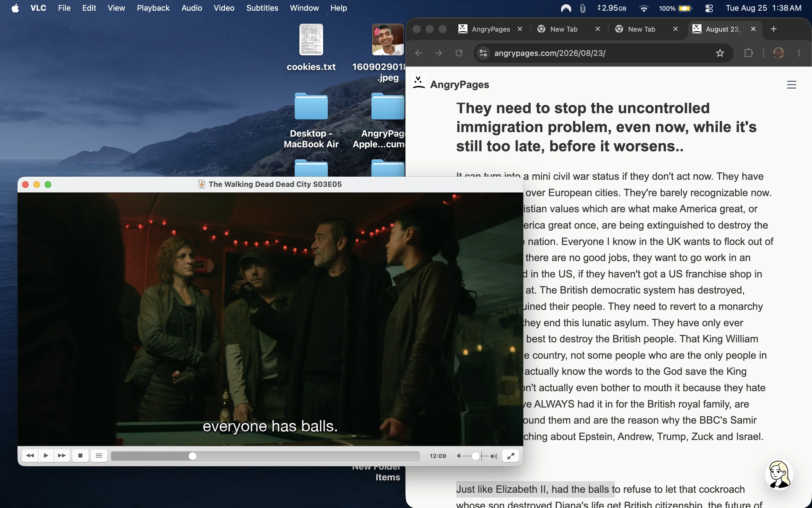
Task: Open the AngryPages hamburger menu
Action: click(x=791, y=85)
